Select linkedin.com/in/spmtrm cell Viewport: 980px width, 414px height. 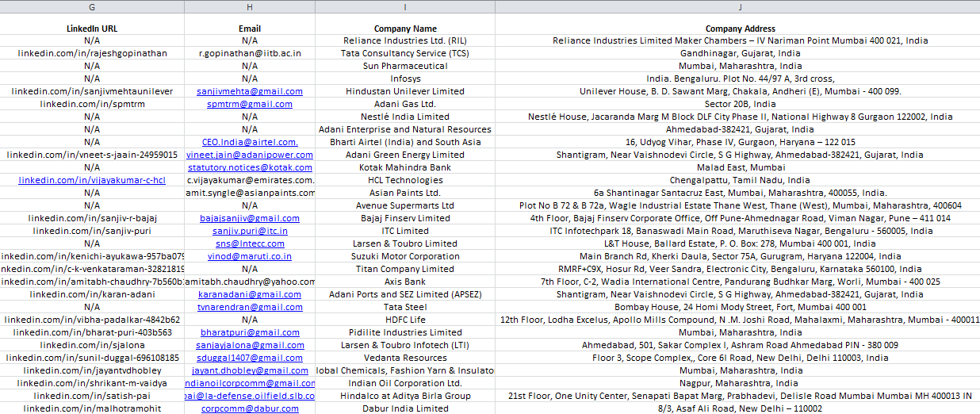point(92,104)
